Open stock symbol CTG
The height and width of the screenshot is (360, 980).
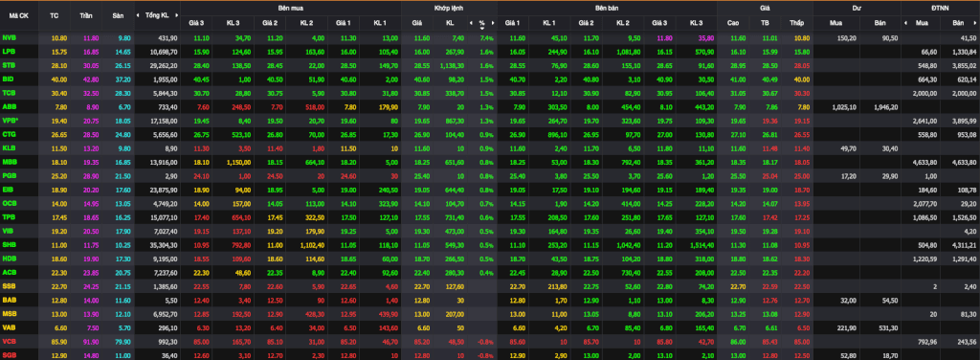coord(10,134)
